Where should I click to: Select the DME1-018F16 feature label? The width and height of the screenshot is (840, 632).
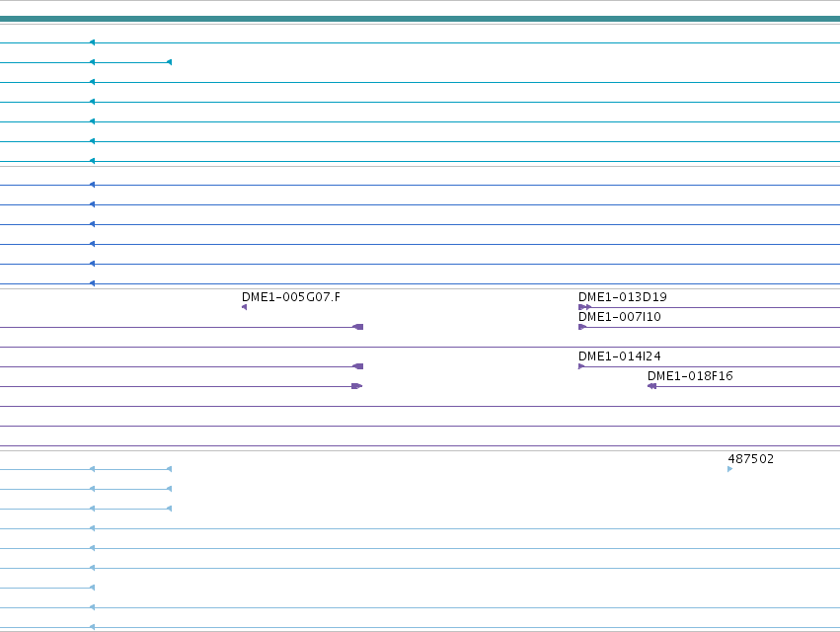690,376
